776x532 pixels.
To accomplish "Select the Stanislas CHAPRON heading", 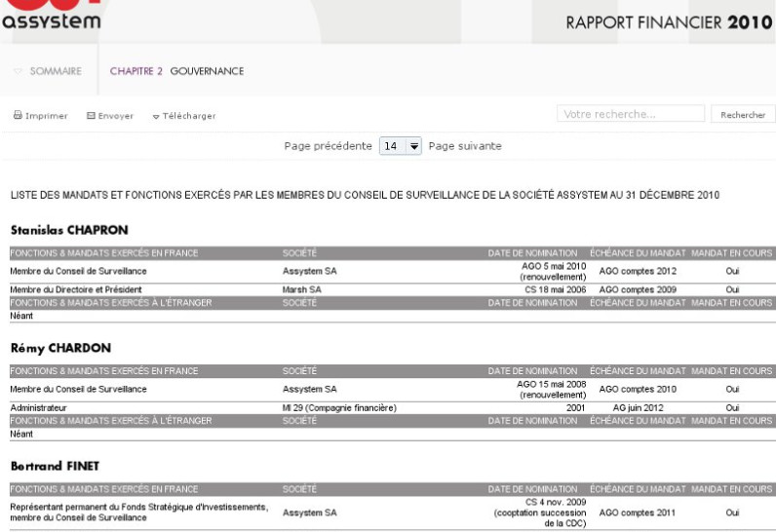I will (69, 230).
